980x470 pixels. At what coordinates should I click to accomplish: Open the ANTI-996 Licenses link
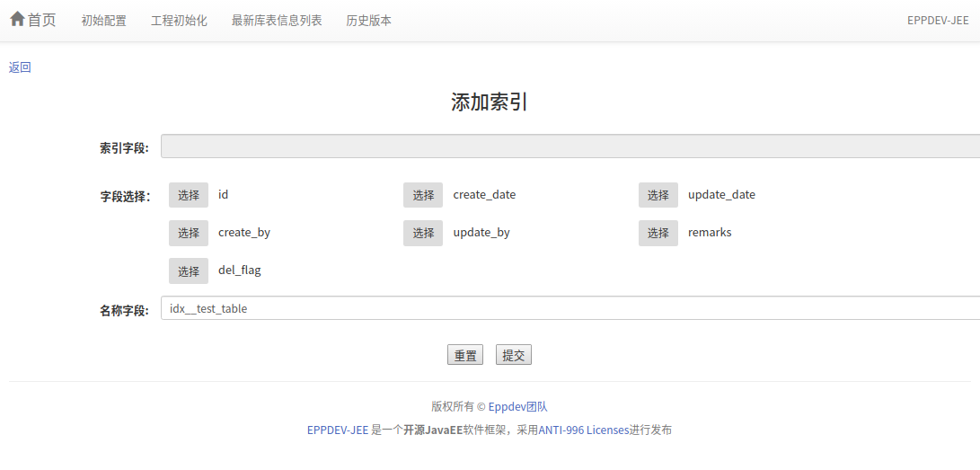click(x=584, y=430)
